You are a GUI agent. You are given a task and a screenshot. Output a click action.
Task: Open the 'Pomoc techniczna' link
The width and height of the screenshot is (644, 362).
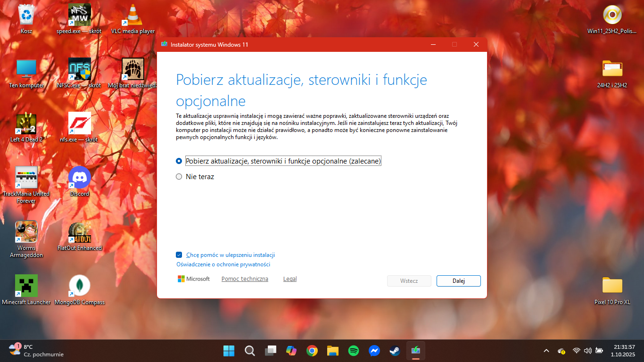click(x=245, y=279)
